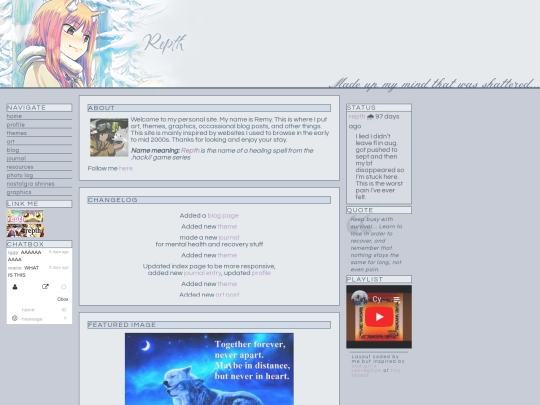The image size is (540, 405).
Task: Click the second repth link-me banner
Action: (x=25, y=230)
